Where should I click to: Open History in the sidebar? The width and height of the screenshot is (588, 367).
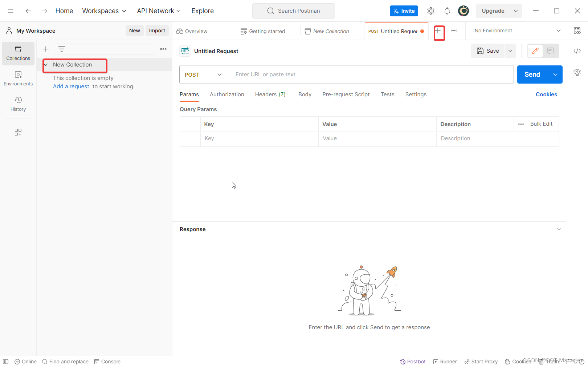pyautogui.click(x=18, y=104)
